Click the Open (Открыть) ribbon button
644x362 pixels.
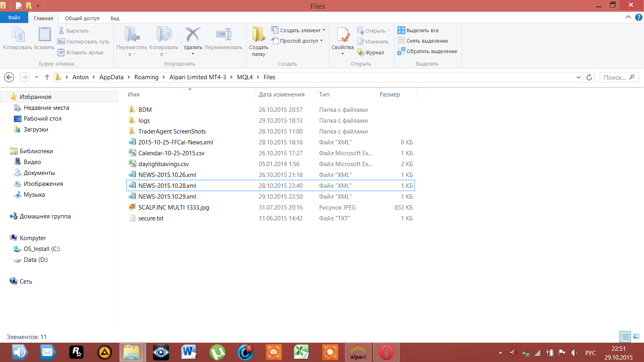[374, 31]
